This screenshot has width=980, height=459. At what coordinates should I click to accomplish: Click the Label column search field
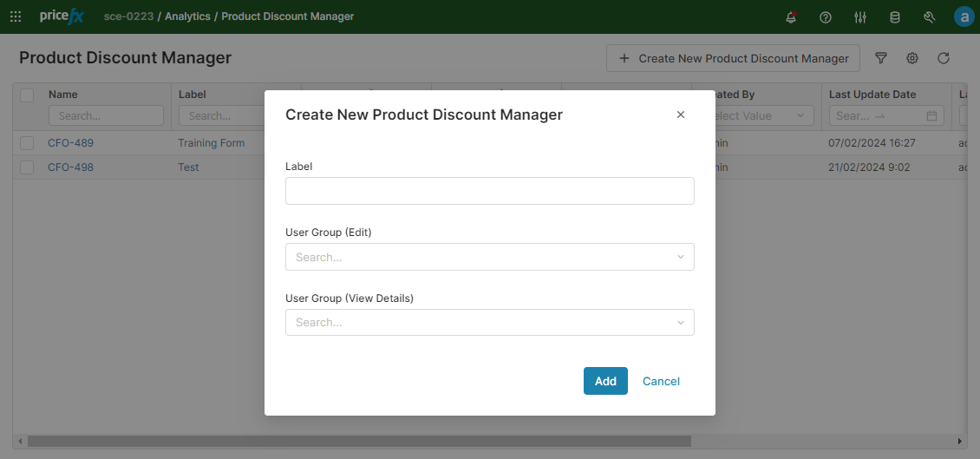point(222,115)
